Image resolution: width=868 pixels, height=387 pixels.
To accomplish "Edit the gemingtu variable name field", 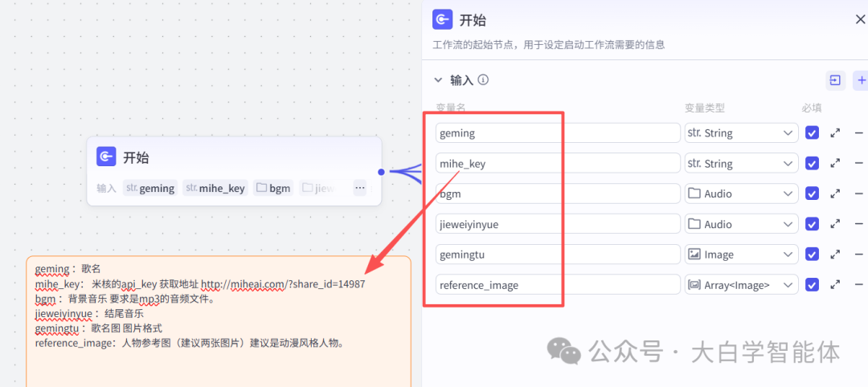I will (x=558, y=255).
